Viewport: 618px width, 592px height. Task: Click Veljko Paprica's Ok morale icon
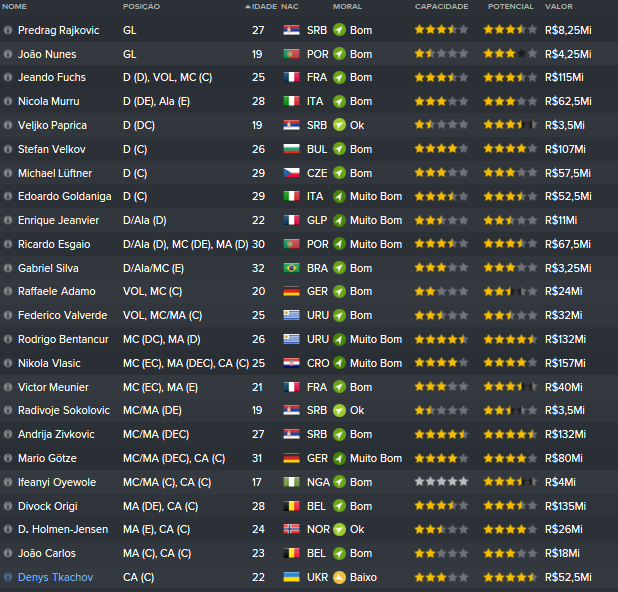pos(339,125)
